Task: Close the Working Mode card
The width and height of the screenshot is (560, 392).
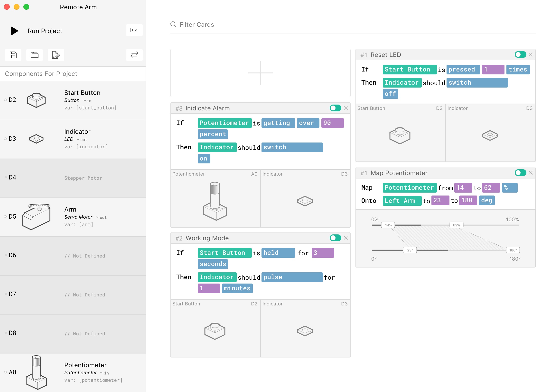Action: tap(345, 238)
